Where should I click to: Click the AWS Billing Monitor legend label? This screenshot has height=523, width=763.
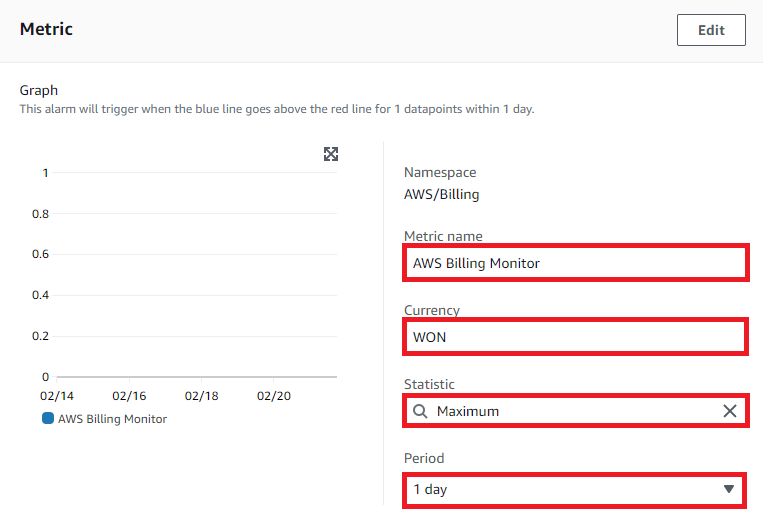tap(112, 419)
